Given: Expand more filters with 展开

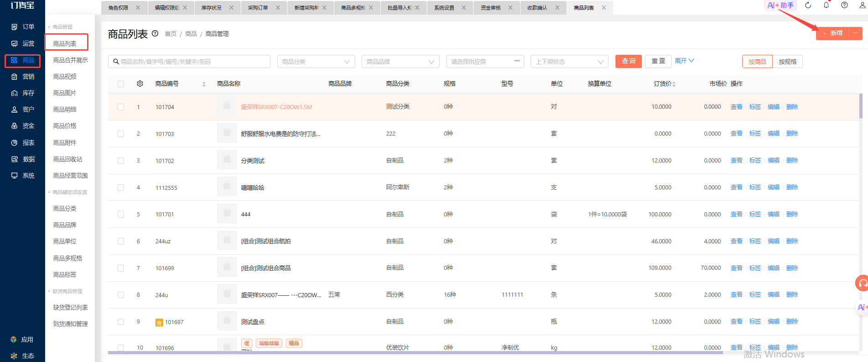Looking at the screenshot, I should click(684, 61).
